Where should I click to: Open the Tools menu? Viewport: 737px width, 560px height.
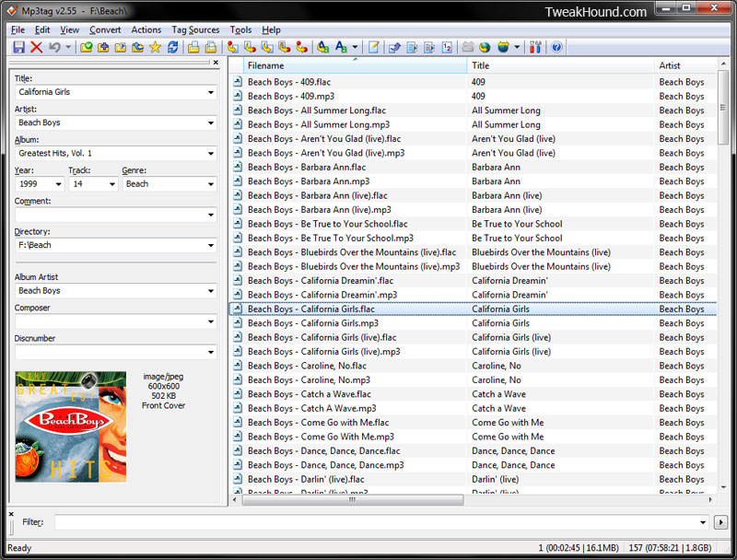[240, 29]
